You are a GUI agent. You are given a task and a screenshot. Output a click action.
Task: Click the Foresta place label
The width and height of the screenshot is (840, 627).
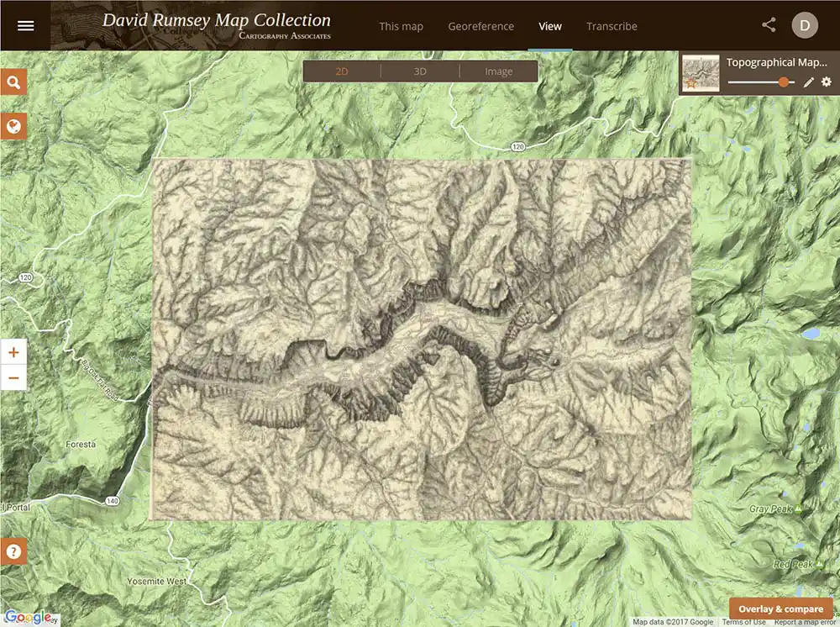point(81,445)
